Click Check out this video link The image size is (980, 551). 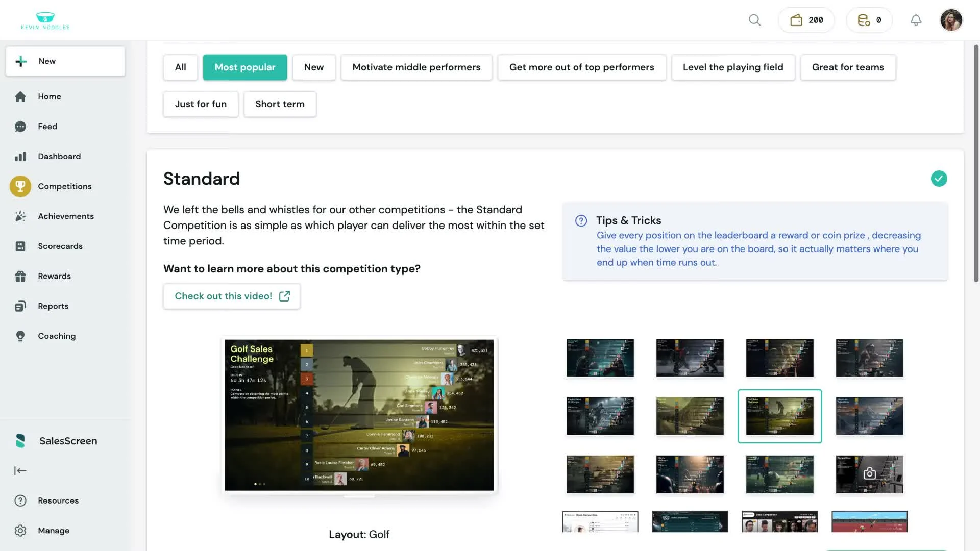coord(232,296)
